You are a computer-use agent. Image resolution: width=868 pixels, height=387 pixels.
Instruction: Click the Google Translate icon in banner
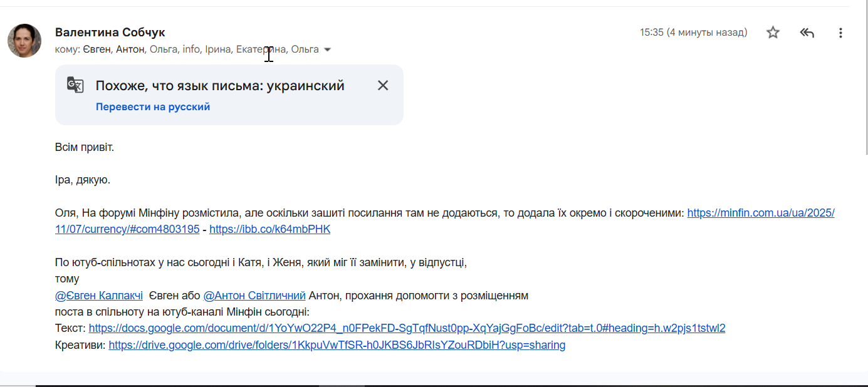pyautogui.click(x=75, y=85)
